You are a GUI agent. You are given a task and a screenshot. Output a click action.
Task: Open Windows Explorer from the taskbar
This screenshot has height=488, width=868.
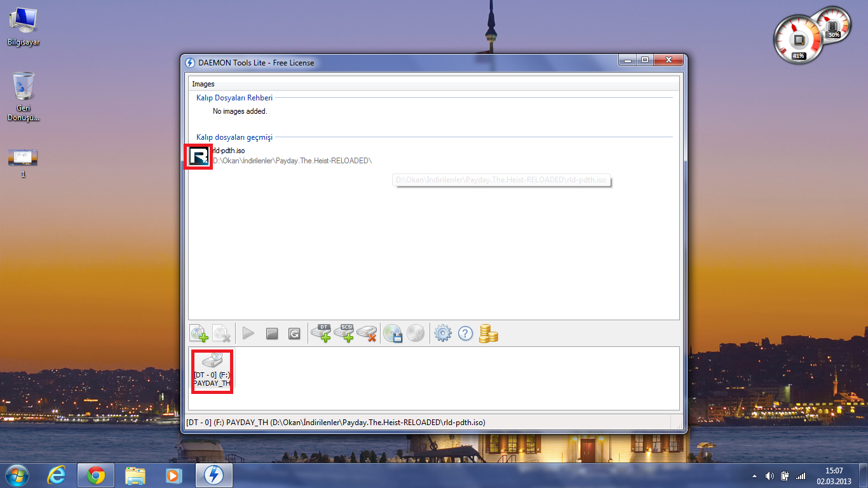tap(135, 475)
